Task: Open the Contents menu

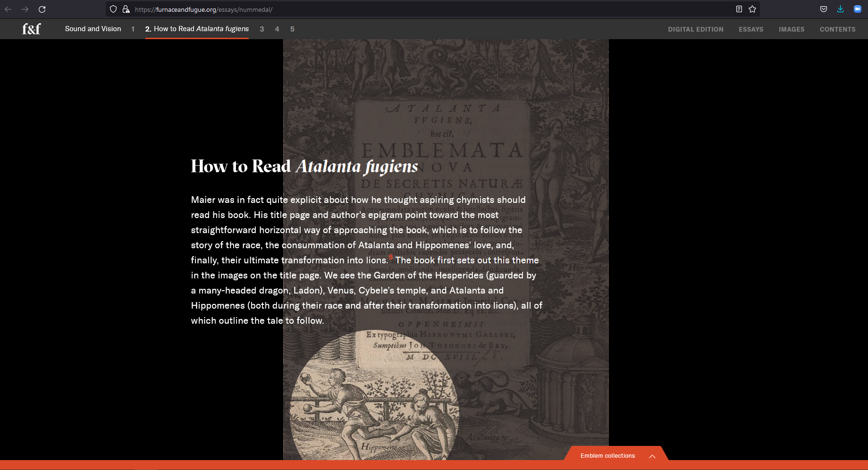Action: pos(837,29)
